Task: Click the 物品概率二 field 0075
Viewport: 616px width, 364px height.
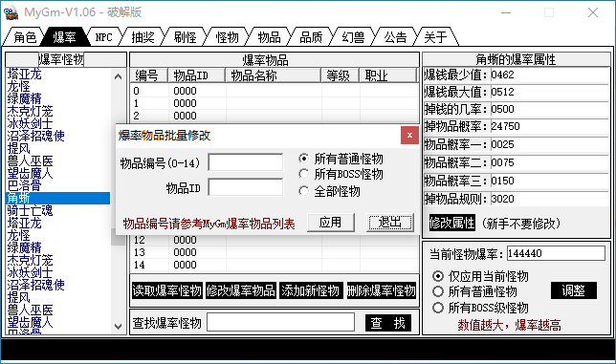Action: [x=549, y=162]
